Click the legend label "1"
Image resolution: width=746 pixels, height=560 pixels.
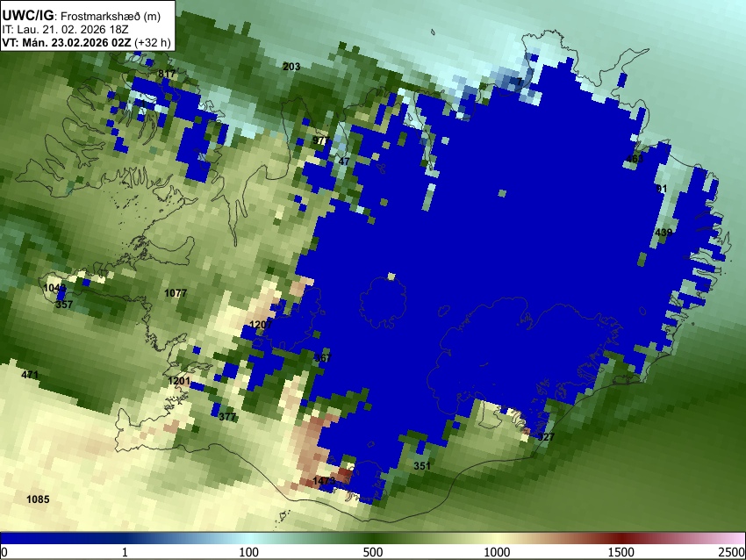(125, 552)
